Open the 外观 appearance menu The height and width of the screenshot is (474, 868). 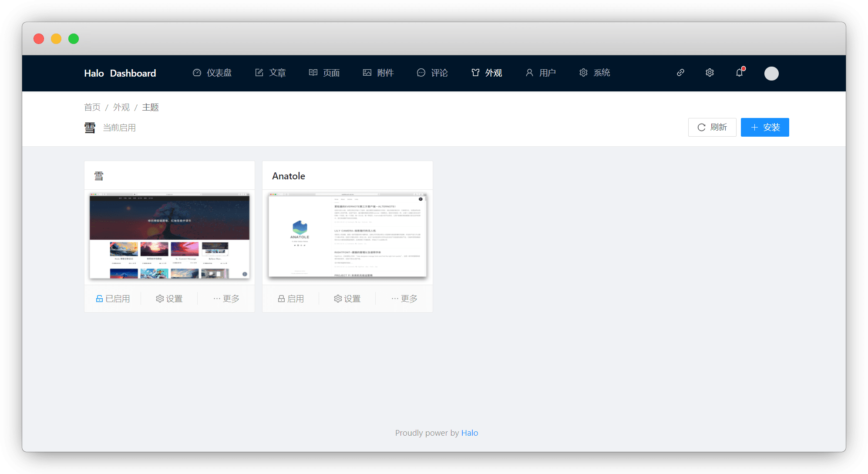coord(487,73)
